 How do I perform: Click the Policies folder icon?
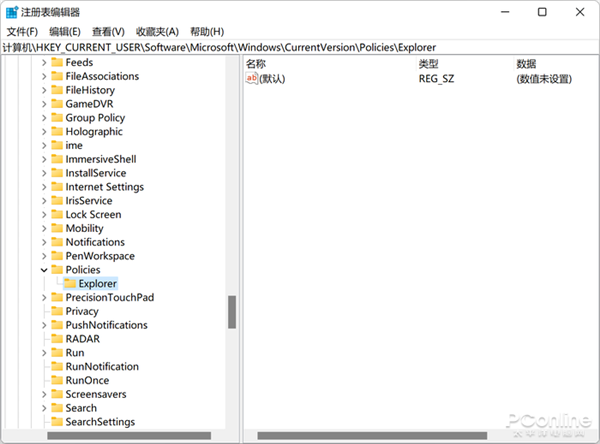pos(57,270)
